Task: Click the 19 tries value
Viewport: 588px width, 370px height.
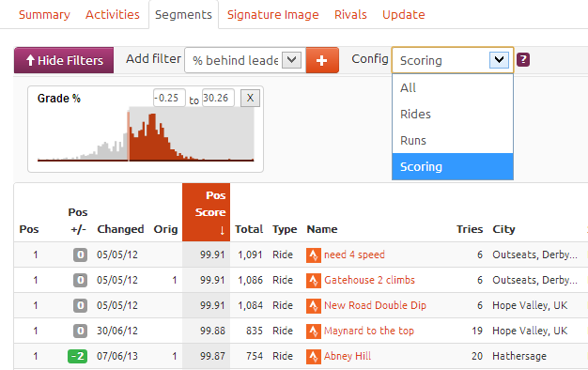Action: [477, 331]
